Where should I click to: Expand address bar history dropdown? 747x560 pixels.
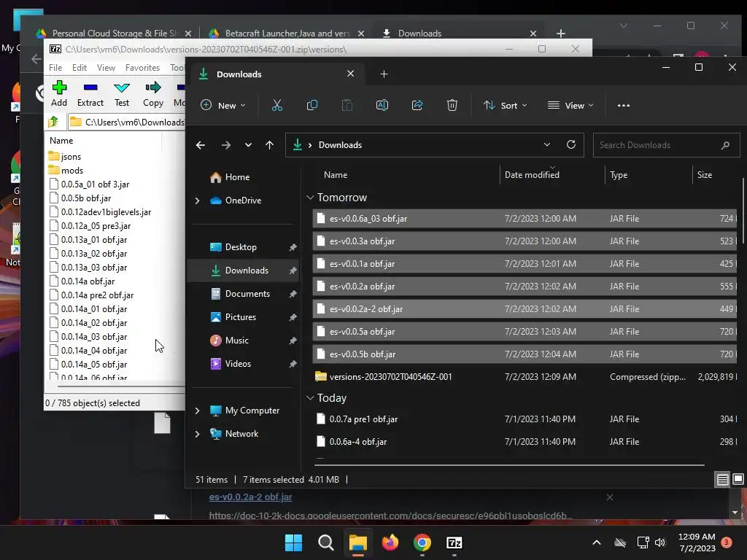point(547,144)
